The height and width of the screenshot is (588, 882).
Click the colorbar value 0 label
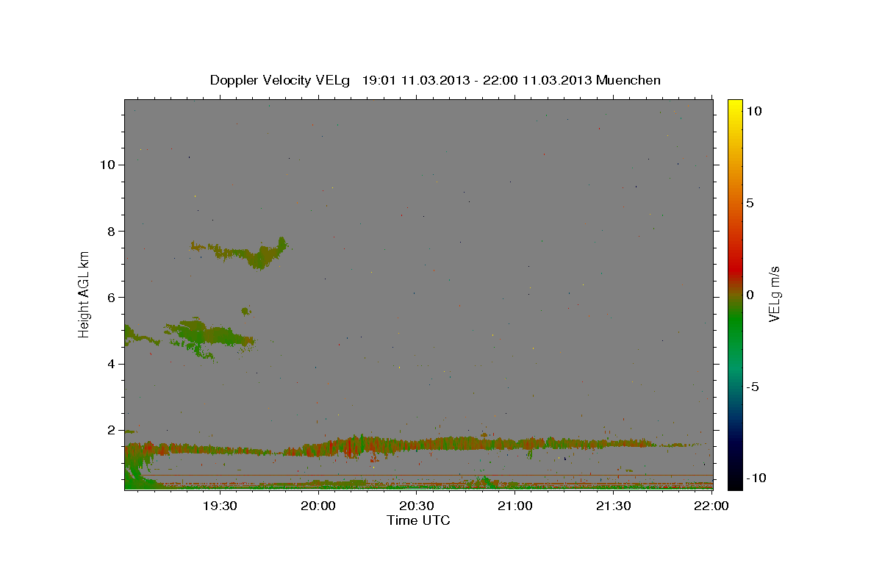pyautogui.click(x=750, y=295)
